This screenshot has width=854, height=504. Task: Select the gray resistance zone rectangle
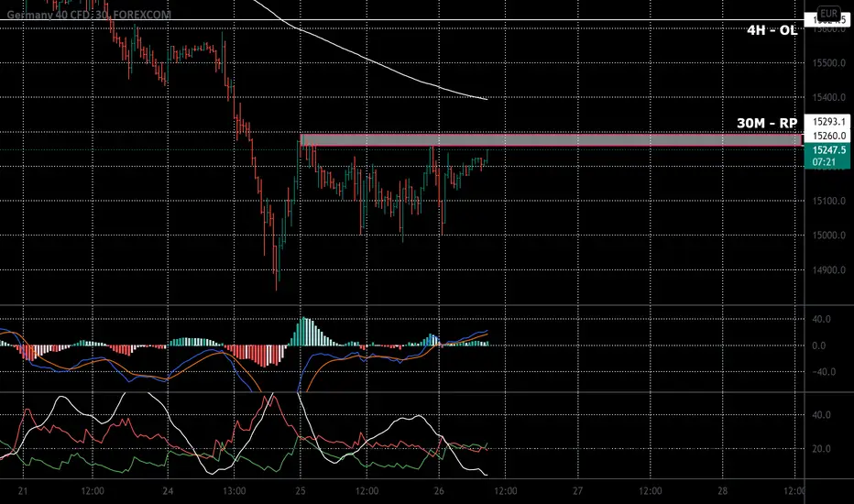click(x=551, y=140)
